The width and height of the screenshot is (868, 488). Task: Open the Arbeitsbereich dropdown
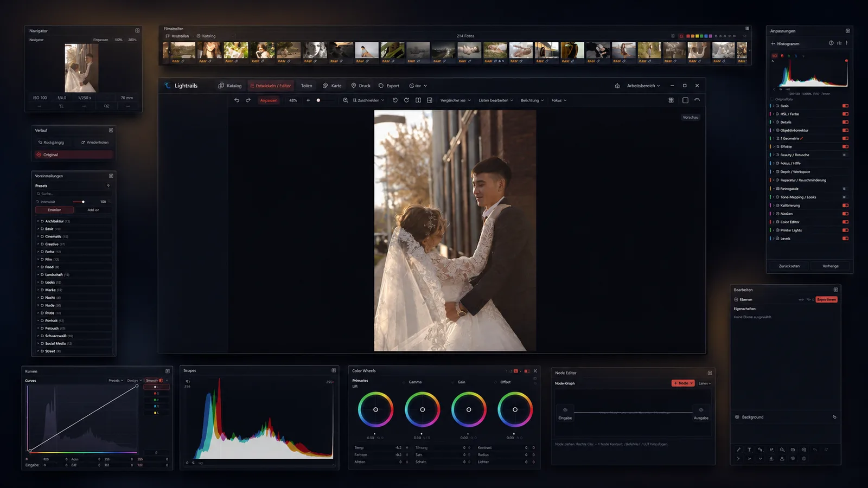pyautogui.click(x=644, y=86)
